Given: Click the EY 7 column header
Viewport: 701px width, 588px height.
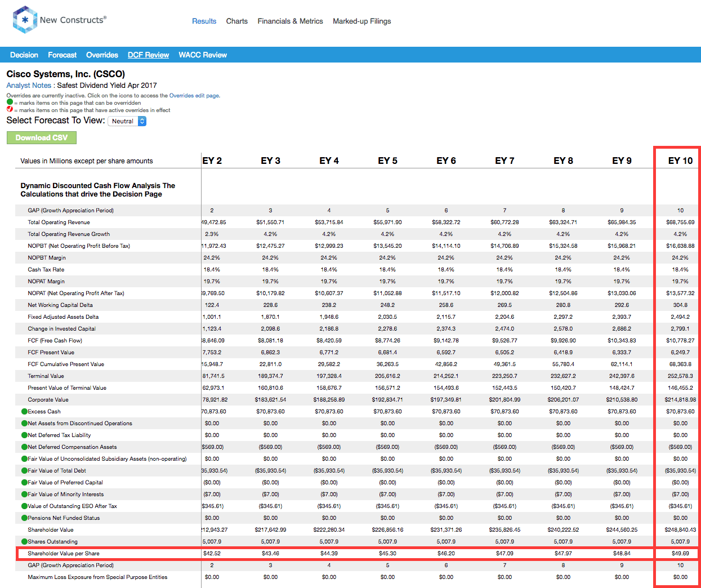Looking at the screenshot, I should pyautogui.click(x=505, y=161).
